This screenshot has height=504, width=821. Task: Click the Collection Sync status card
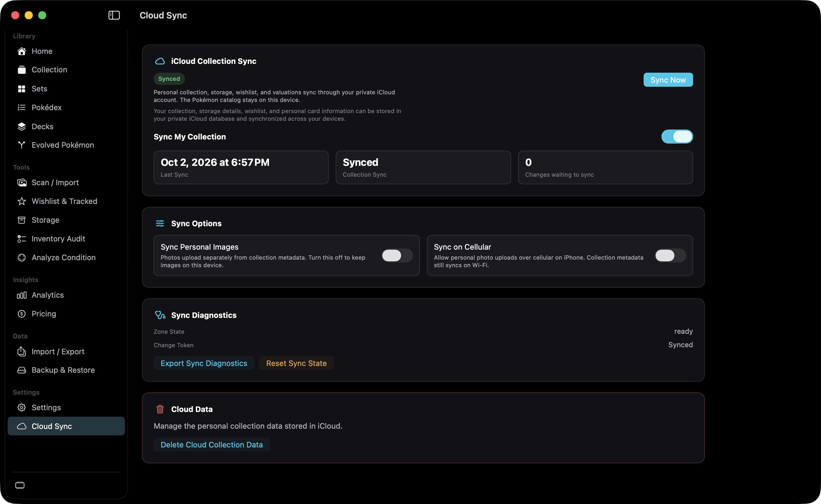pyautogui.click(x=423, y=167)
